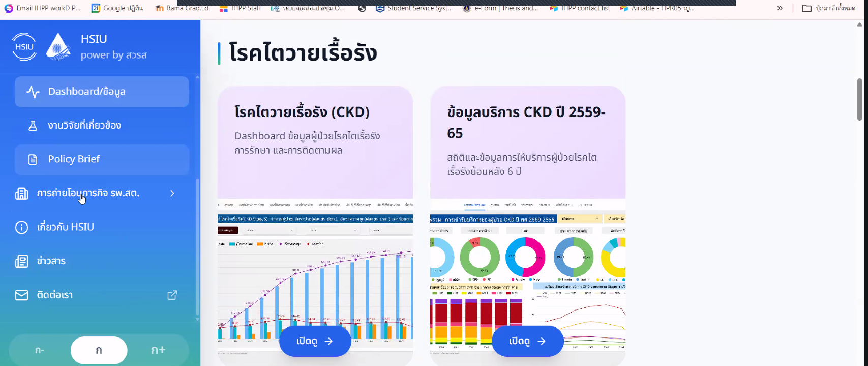Expand การถ่ายโอนภารกิจ รพ.สต. submenu chevron
Screen dimensions: 868x366
click(172, 193)
